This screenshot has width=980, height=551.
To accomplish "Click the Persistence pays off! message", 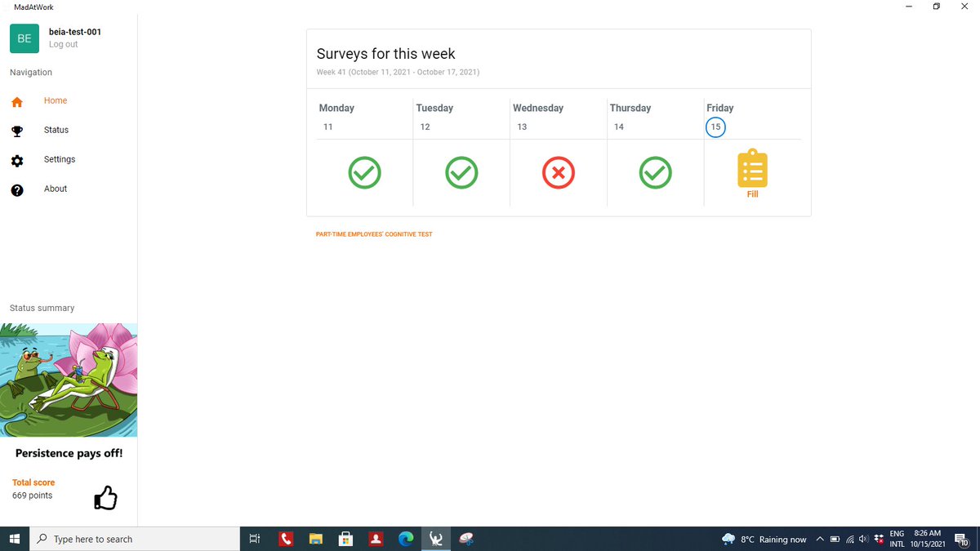I will click(x=69, y=453).
